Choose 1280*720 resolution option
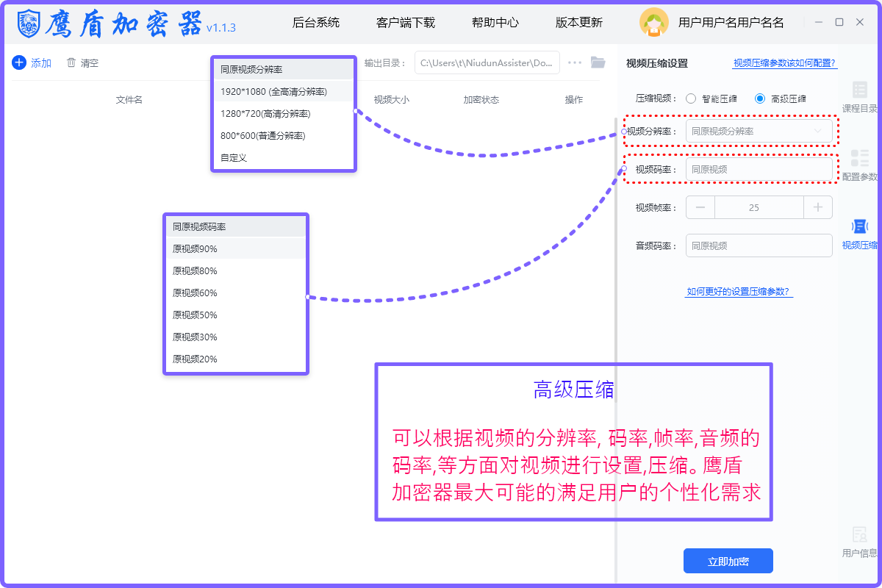The width and height of the screenshot is (882, 588). point(265,114)
